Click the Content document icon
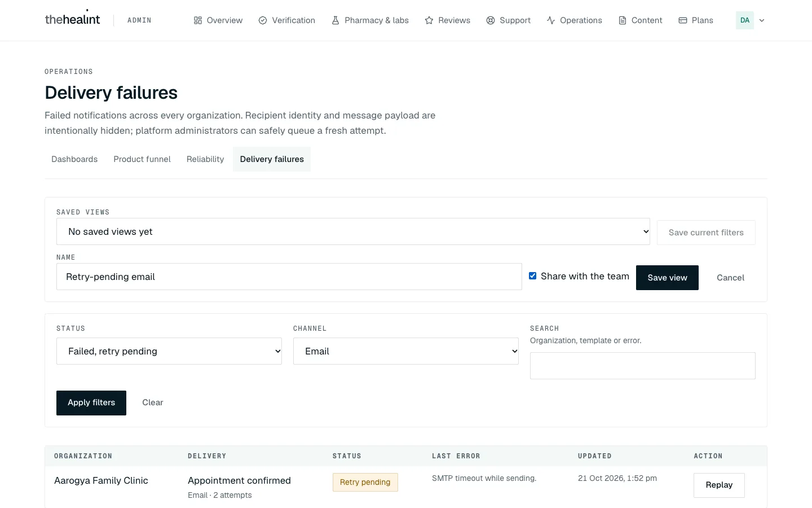This screenshot has width=812, height=508. (x=623, y=20)
